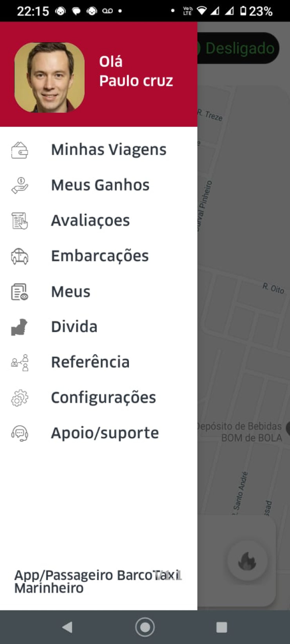
Task: Go to Configurações
Action: tap(103, 398)
